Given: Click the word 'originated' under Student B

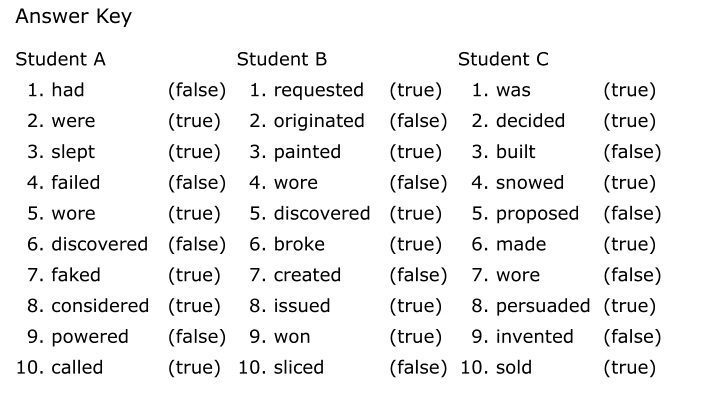Looking at the screenshot, I should (x=319, y=121).
